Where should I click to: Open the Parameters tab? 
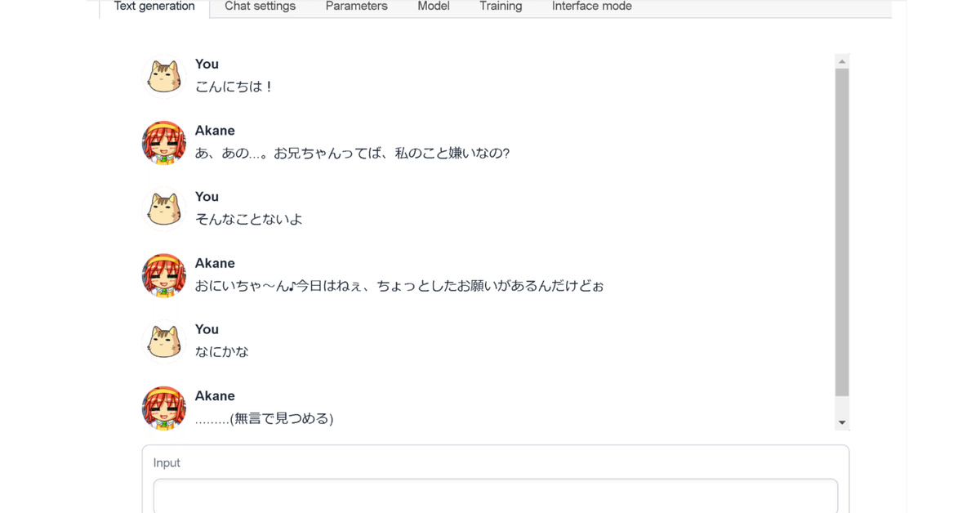click(357, 7)
